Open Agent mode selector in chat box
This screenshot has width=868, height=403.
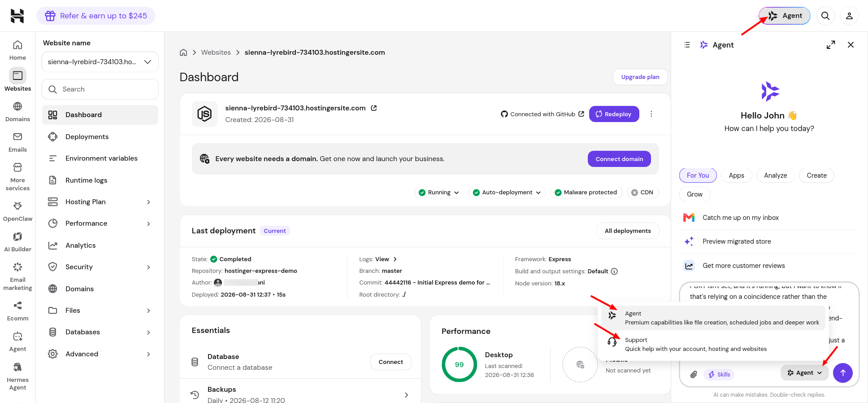(805, 373)
